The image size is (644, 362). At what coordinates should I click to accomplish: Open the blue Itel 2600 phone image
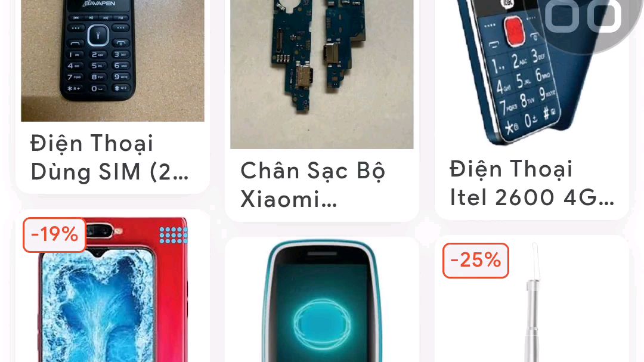pyautogui.click(x=531, y=73)
